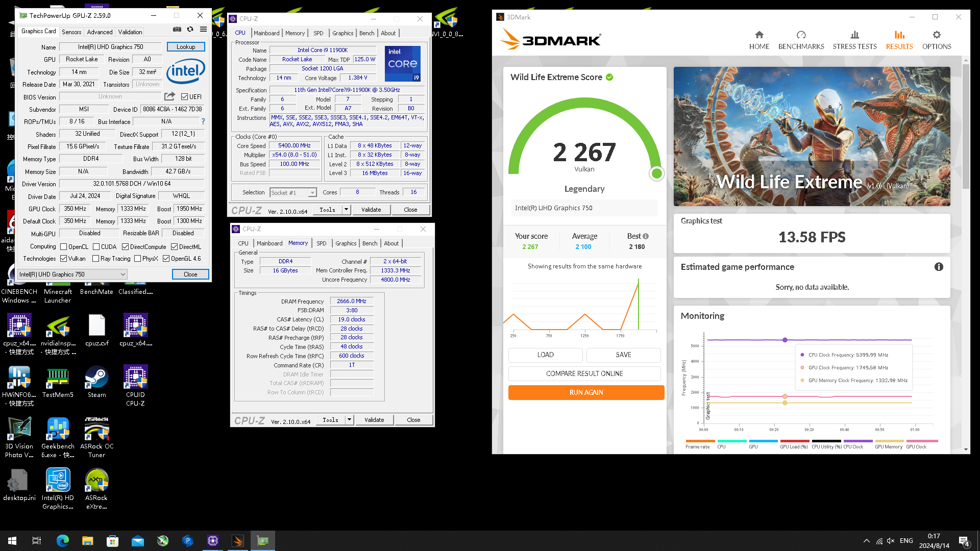The width and height of the screenshot is (980, 551).
Task: Open File Explorer in taskbar
Action: tap(87, 541)
